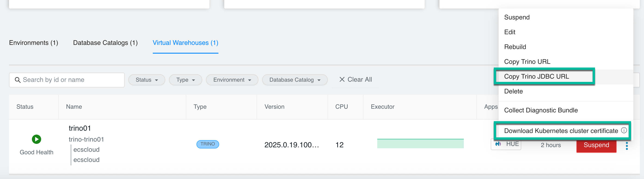
Task: Switch to the Environments tab
Action: pyautogui.click(x=34, y=43)
